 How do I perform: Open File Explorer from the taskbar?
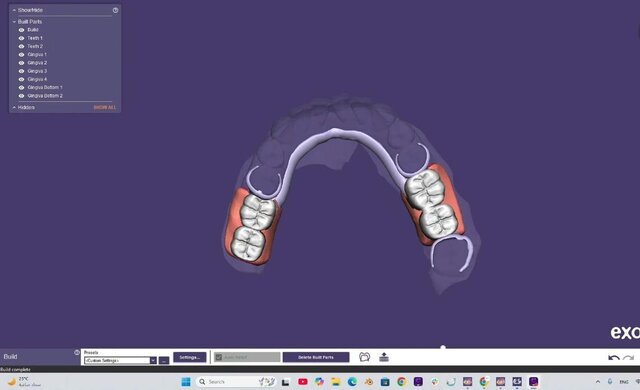336,382
